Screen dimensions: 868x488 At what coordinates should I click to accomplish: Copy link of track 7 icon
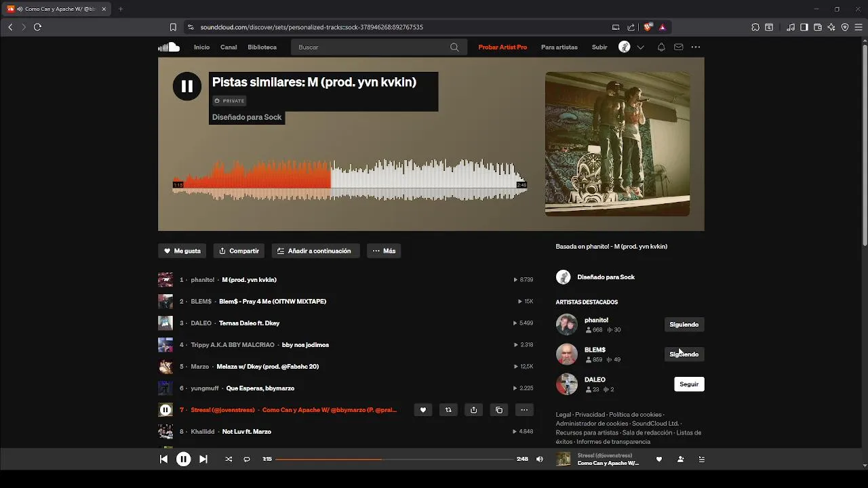point(499,410)
